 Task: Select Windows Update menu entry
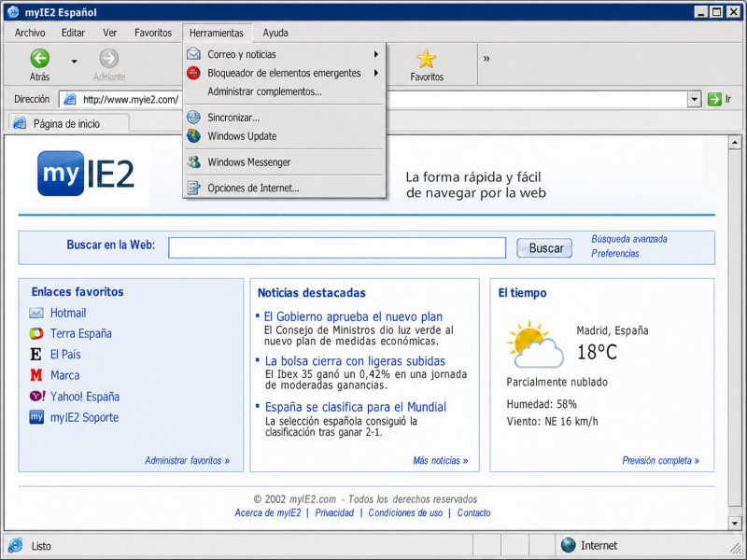pyautogui.click(x=285, y=135)
